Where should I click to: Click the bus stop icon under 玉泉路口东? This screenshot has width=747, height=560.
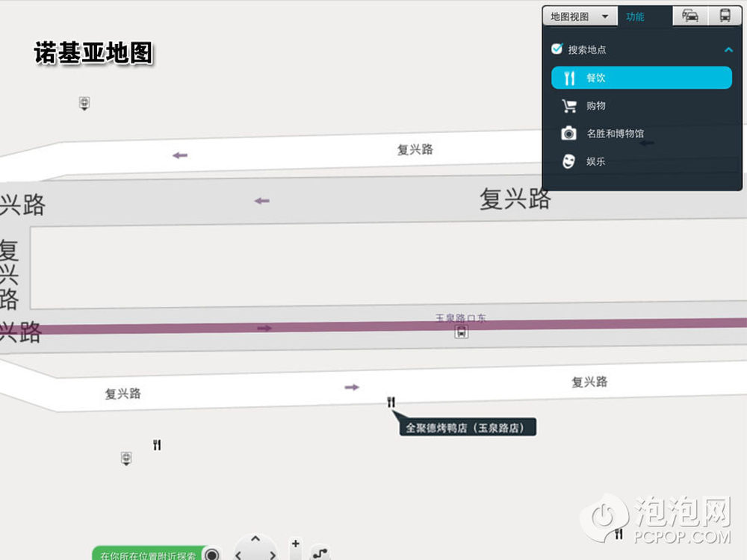tap(461, 332)
